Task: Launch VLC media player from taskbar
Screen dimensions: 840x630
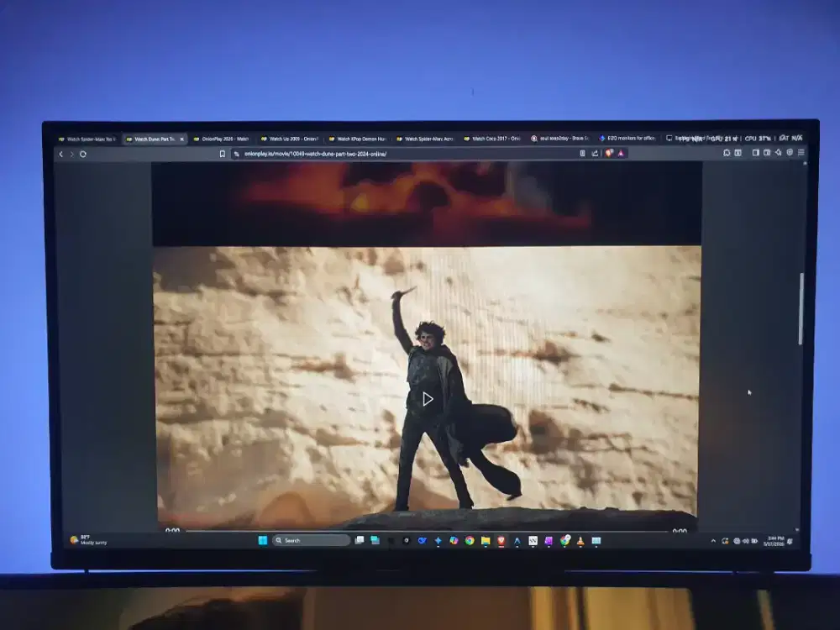Action: point(580,541)
